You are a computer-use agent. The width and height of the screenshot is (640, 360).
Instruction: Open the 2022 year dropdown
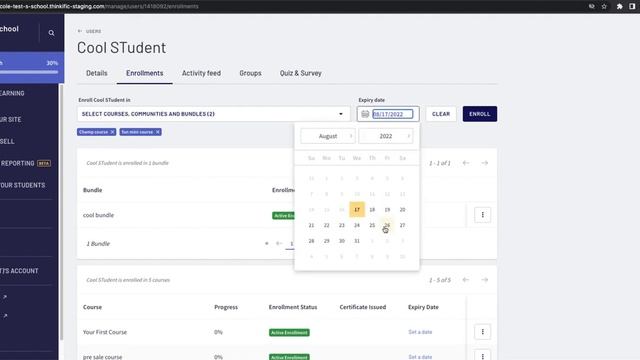[x=386, y=136]
